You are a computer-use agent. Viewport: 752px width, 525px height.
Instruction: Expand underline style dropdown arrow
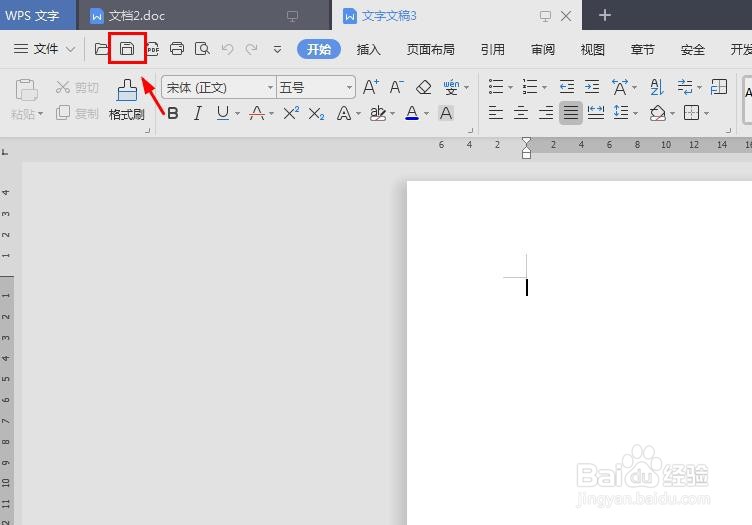point(237,114)
